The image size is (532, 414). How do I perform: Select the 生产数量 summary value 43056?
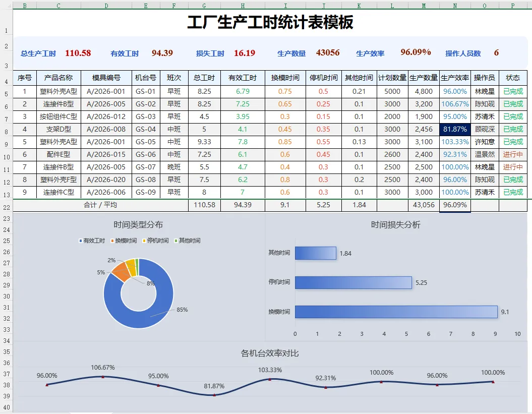(x=328, y=52)
